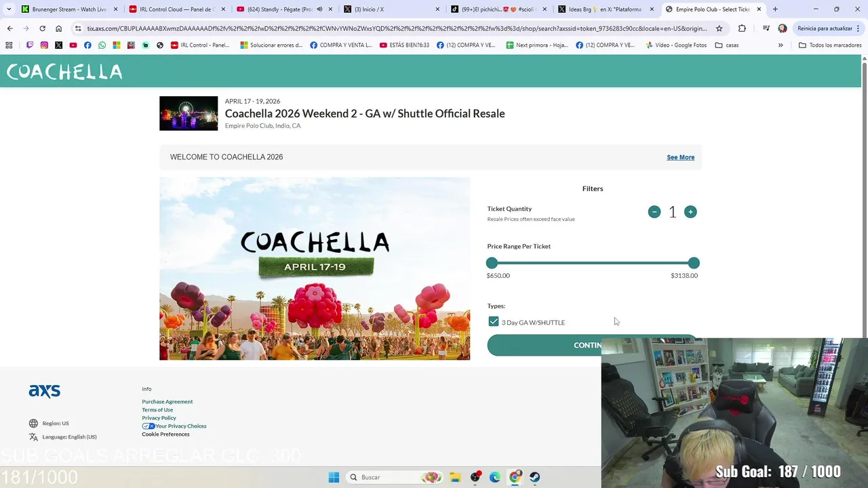Go back to the previous page
Viewport: 868px width, 488px height.
pyautogui.click(x=9, y=28)
